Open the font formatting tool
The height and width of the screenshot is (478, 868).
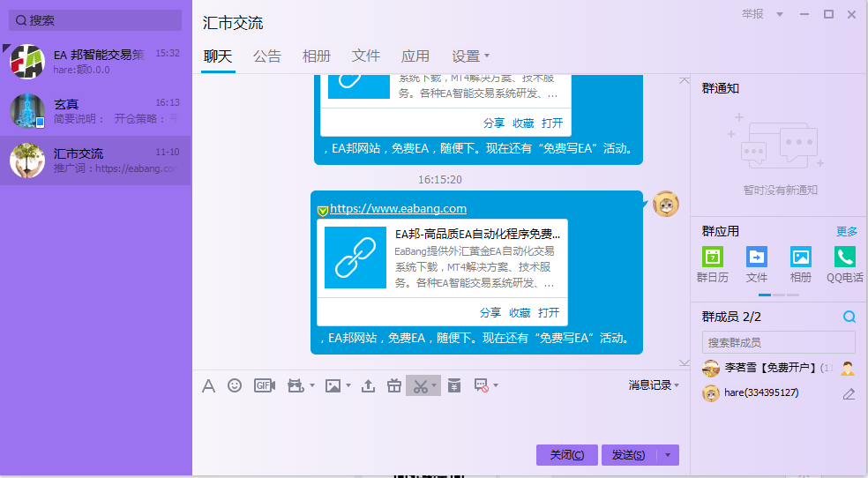coord(209,385)
